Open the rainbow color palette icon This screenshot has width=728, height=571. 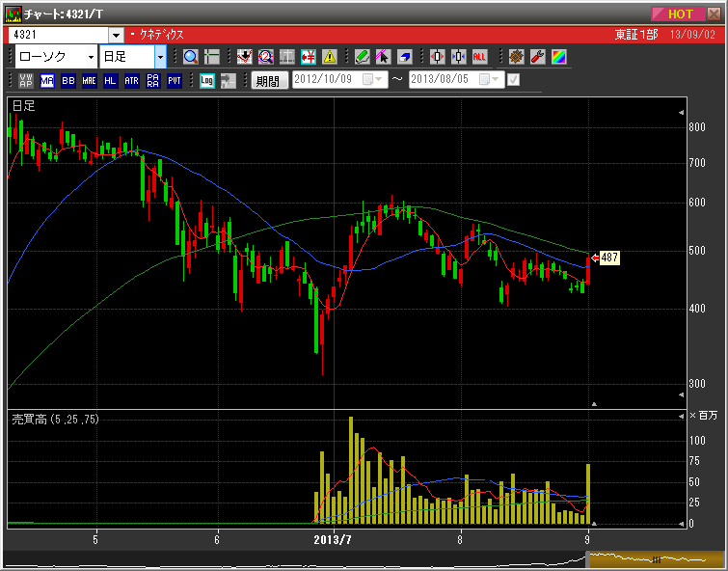point(558,57)
